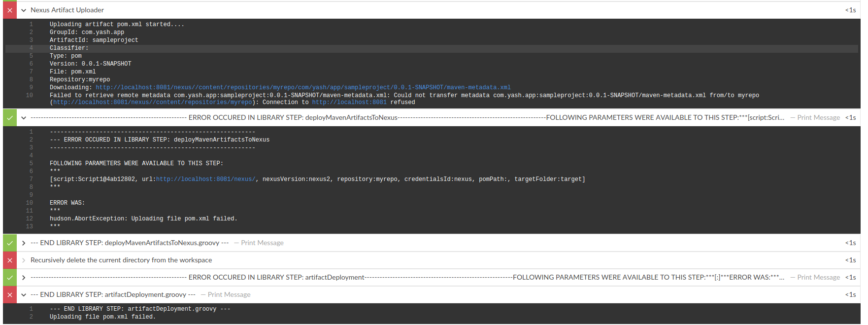
Task: Click 'Uploading artifact pom.xml started....' log line
Action: 117,24
